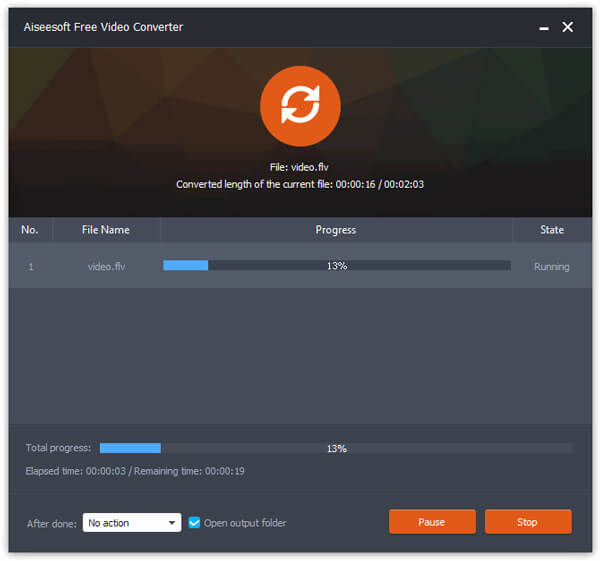Image resolution: width=600 pixels, height=561 pixels.
Task: Click the Aiseesoft Free Video Converter title
Action: pyautogui.click(x=103, y=27)
